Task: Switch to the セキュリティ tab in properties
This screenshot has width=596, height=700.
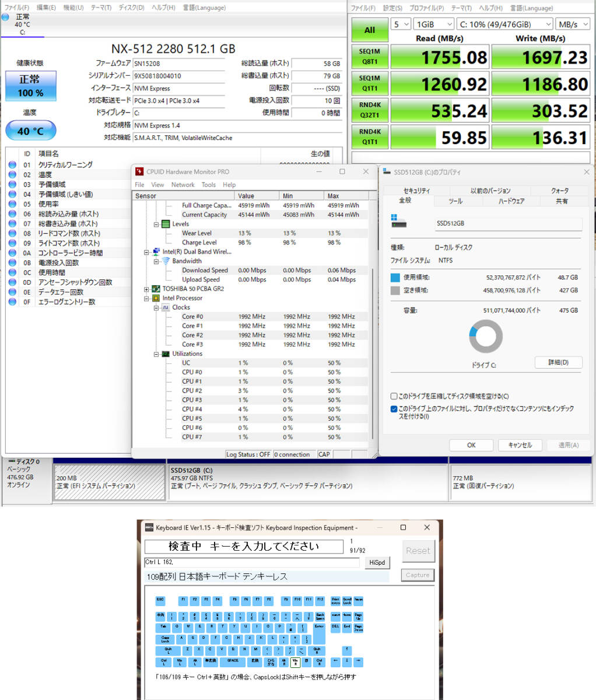Action: pos(416,191)
